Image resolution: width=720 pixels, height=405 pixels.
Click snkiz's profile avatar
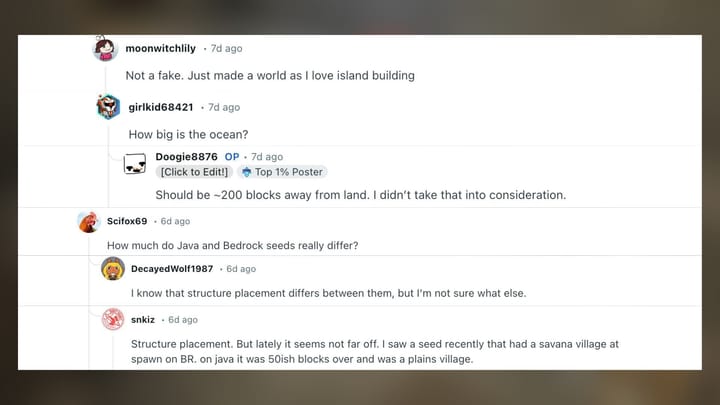point(113,319)
